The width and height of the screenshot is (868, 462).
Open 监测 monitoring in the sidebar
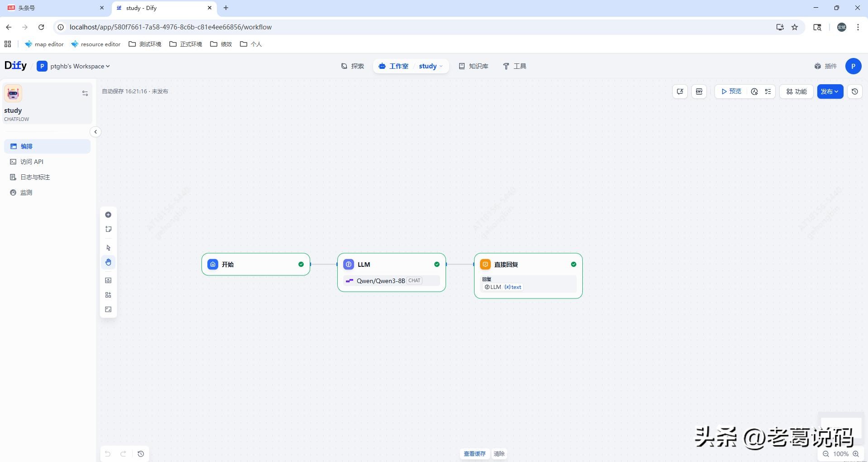tap(48, 192)
